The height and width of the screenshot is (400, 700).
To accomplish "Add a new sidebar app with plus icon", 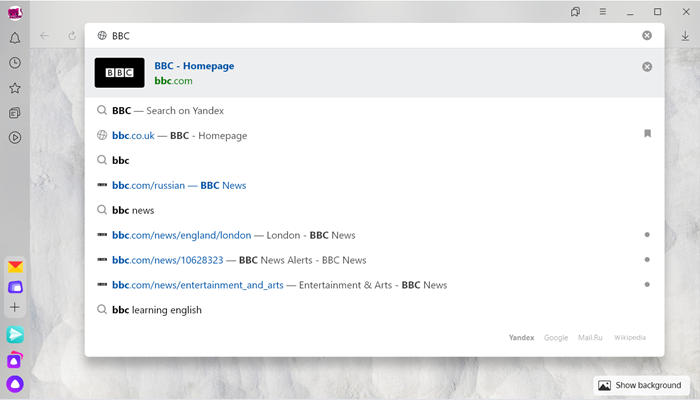I will [x=15, y=307].
